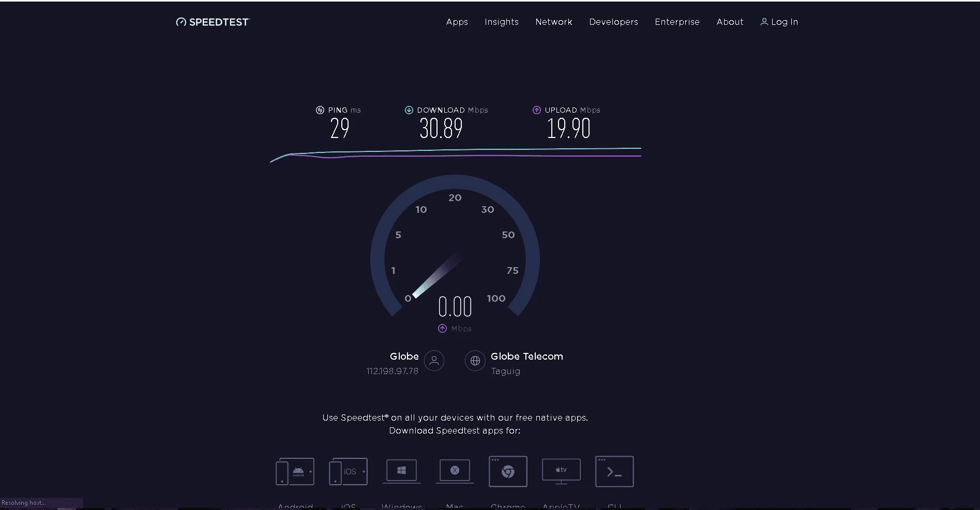Click the Globe ISP name

(404, 356)
